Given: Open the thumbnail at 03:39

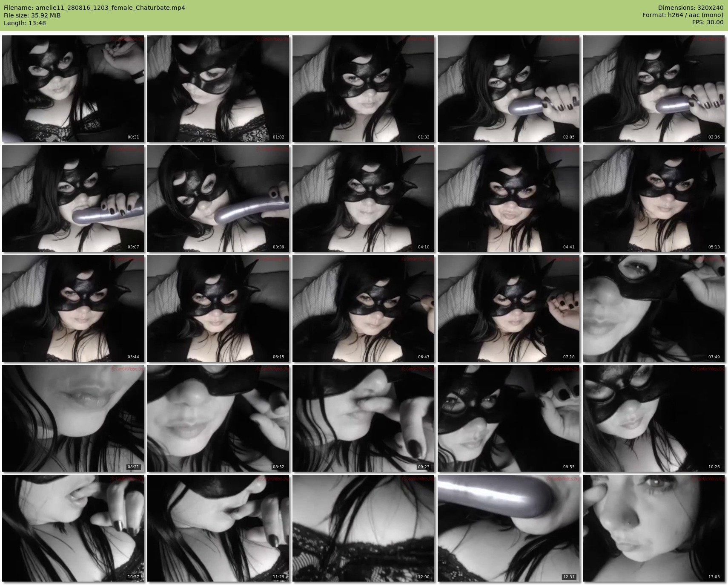Looking at the screenshot, I should [x=218, y=199].
